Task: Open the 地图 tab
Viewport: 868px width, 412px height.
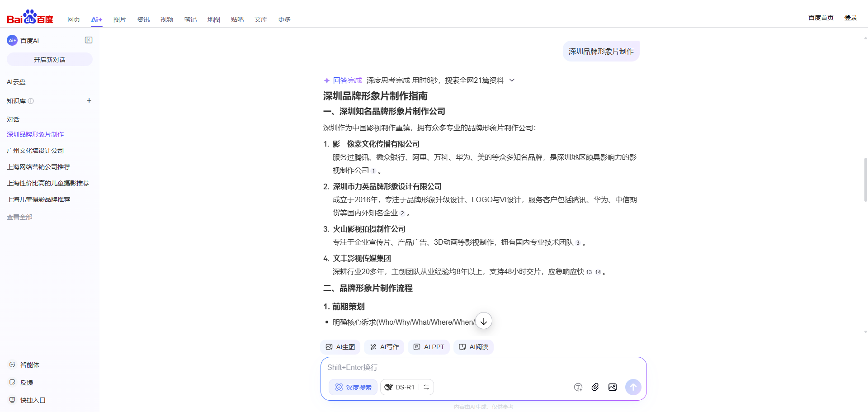Action: point(213,19)
